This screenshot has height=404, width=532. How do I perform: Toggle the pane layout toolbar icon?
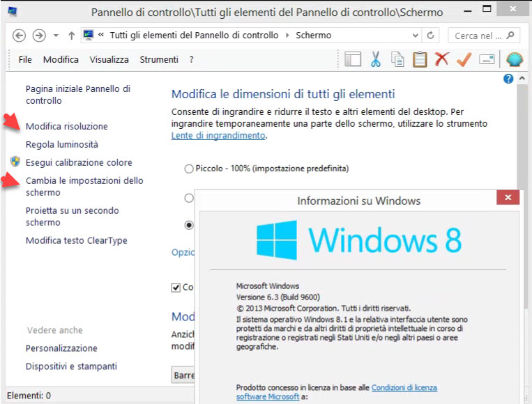tap(353, 59)
